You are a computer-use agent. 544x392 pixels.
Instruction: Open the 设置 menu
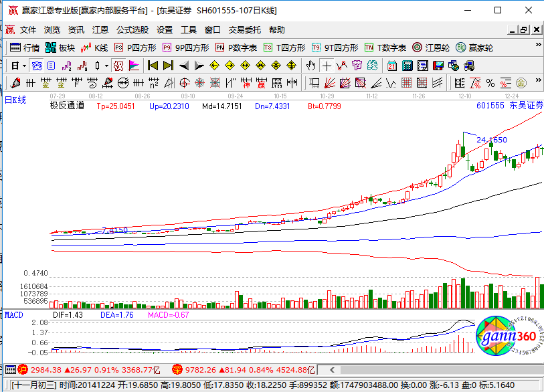point(165,30)
